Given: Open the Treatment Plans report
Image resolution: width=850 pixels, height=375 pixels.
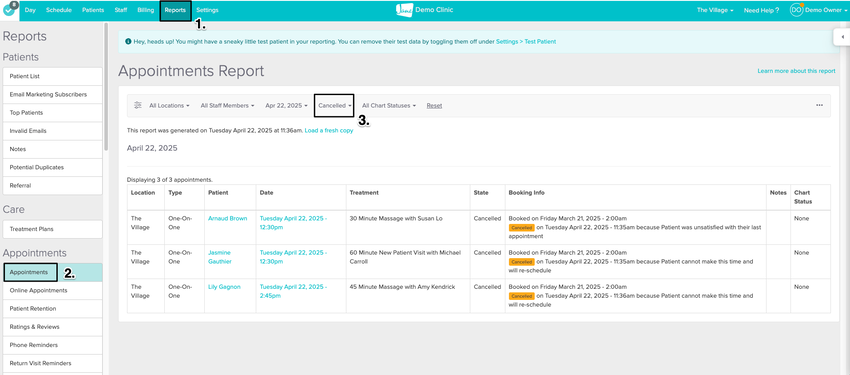Looking at the screenshot, I should 53,229.
